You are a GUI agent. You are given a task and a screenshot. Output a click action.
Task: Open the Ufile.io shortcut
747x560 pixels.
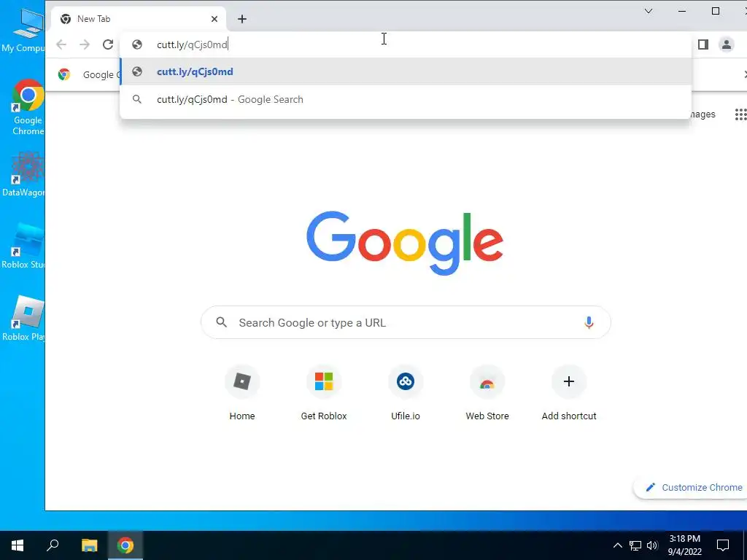(406, 393)
